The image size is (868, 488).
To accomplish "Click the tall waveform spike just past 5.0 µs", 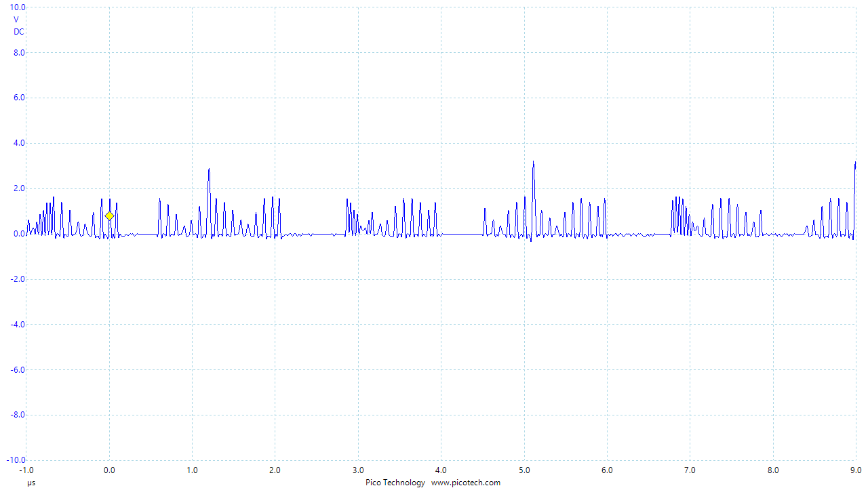I will click(x=534, y=163).
